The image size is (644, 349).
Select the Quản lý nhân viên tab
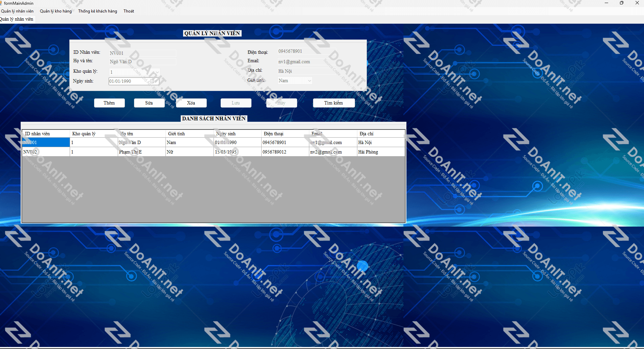(x=17, y=19)
